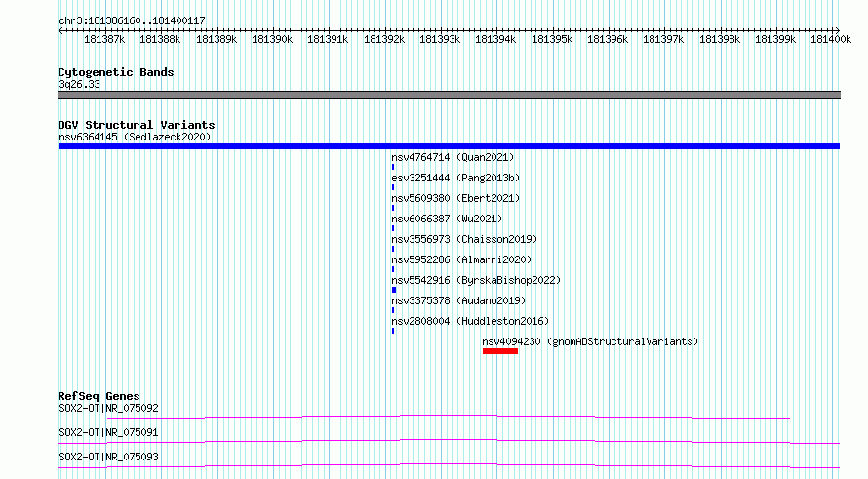Click the 181397k ruler label
The width and height of the screenshot is (868, 479).
tap(663, 39)
